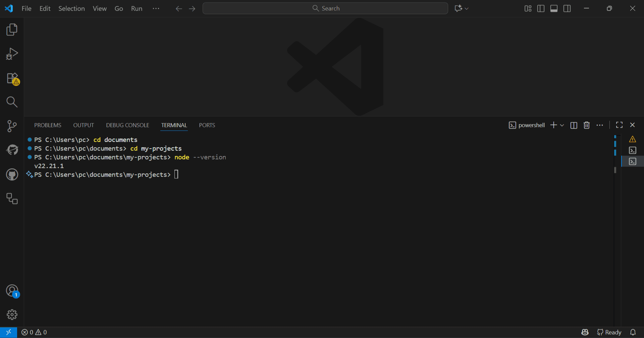The width and height of the screenshot is (644, 338).
Task: Select the Run and Debug icon
Action: 12,54
